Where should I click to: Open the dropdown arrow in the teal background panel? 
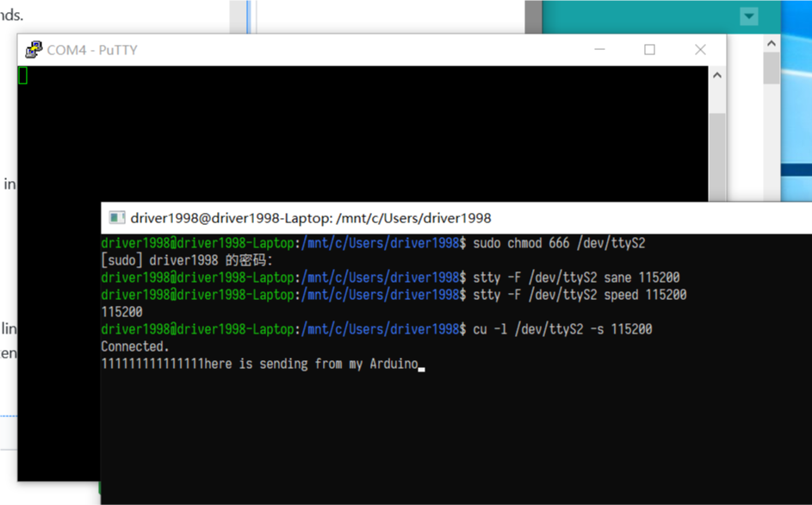tap(749, 16)
